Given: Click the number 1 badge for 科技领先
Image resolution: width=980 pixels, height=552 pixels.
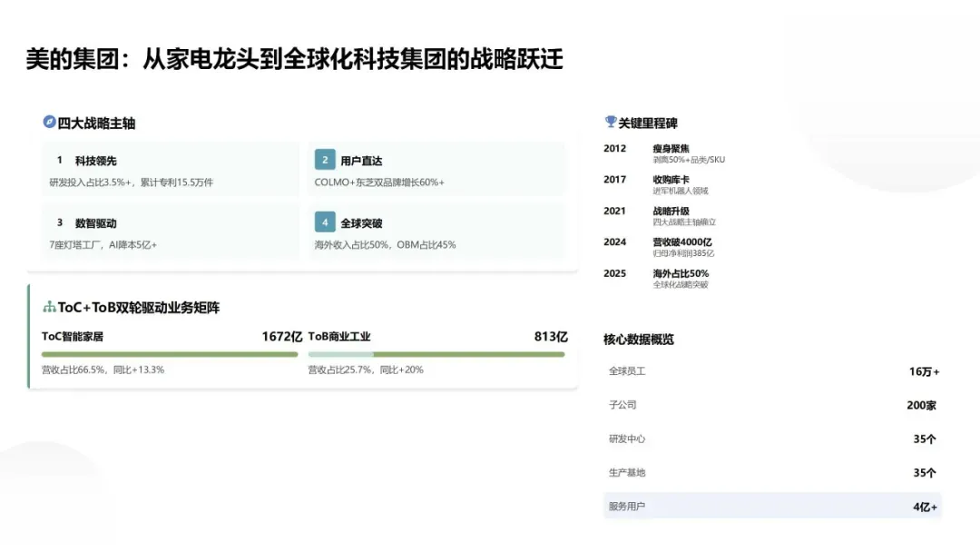Looking at the screenshot, I should pyautogui.click(x=59, y=160).
